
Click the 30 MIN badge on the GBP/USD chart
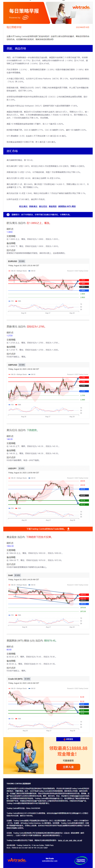coord(22,365)
